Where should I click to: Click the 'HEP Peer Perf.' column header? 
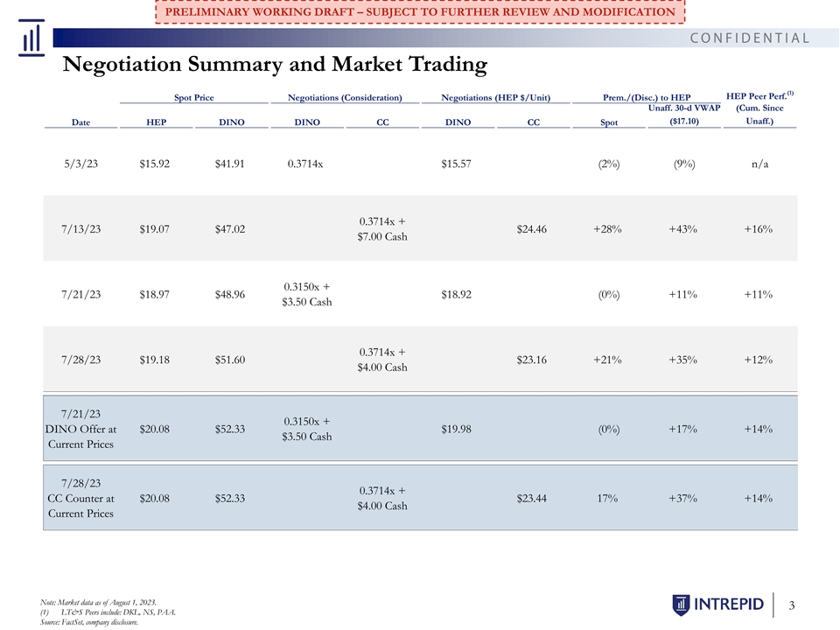click(759, 108)
